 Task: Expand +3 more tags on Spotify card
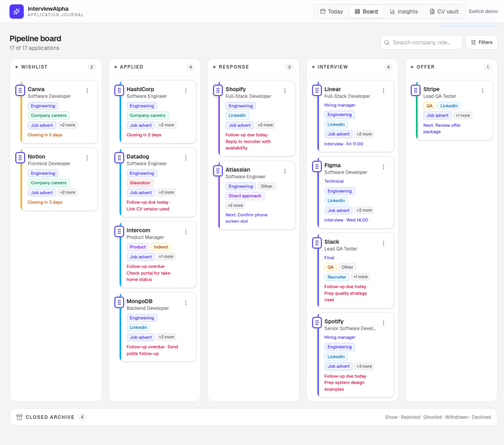point(364,366)
